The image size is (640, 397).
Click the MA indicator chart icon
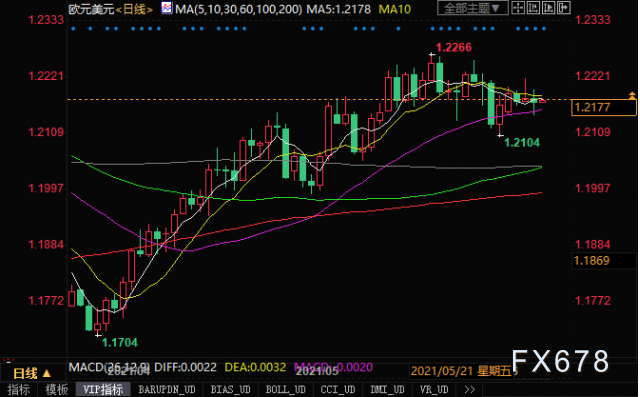[x=167, y=8]
